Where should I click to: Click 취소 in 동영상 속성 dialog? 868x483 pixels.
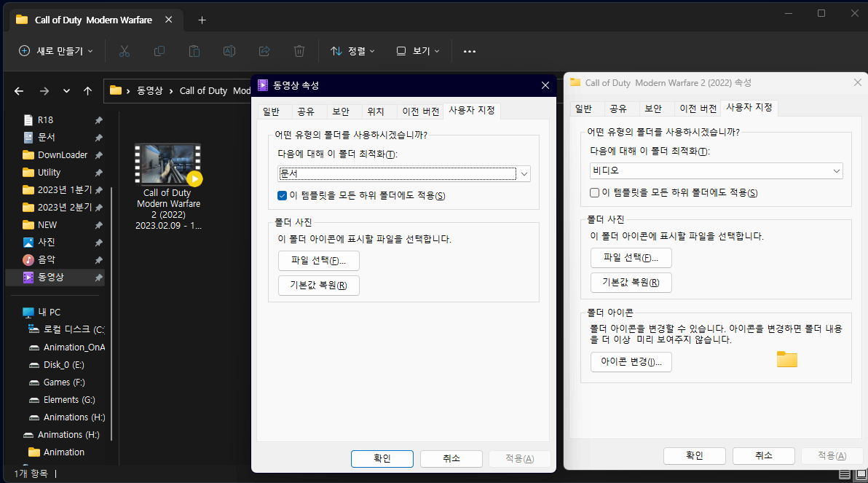(x=451, y=459)
